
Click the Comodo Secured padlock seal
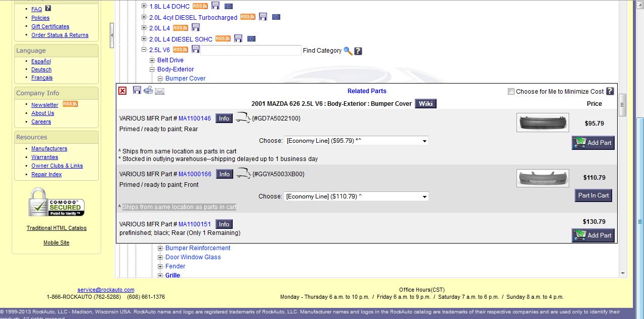(56, 203)
